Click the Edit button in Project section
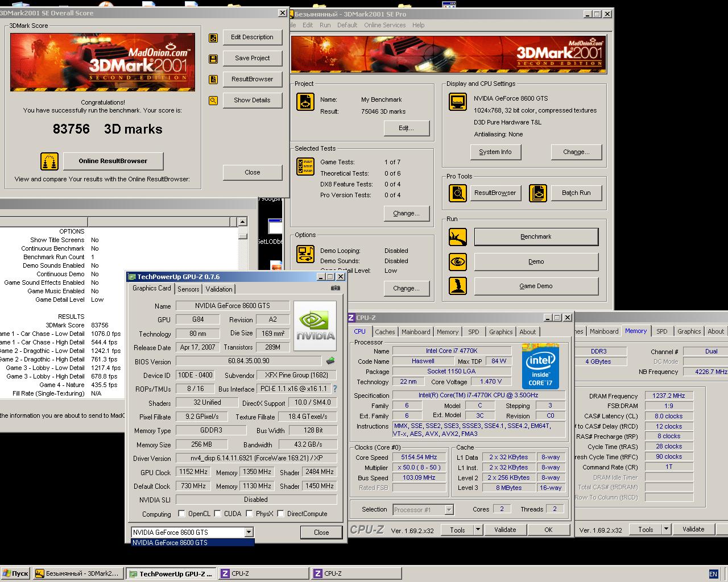The image size is (728, 582). (x=406, y=128)
